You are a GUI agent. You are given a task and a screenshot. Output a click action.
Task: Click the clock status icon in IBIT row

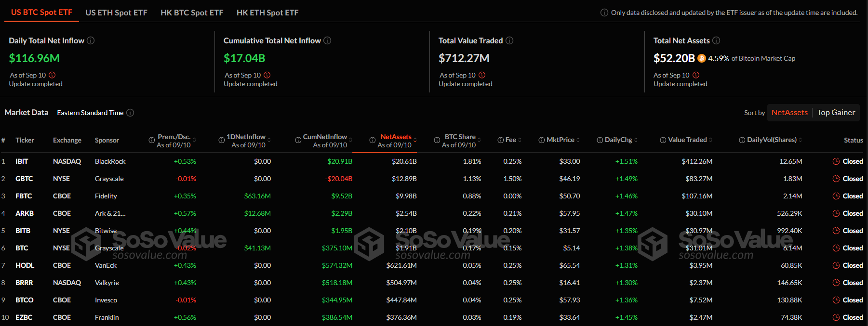click(836, 161)
